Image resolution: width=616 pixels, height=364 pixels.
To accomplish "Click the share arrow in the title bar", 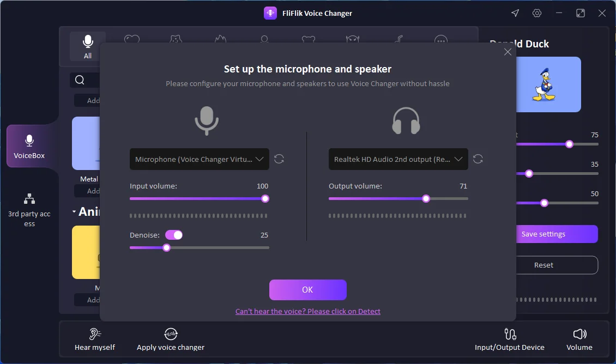I will point(515,13).
